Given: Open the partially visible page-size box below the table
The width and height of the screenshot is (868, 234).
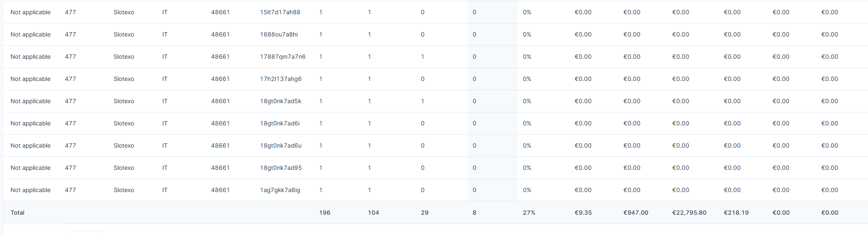Looking at the screenshot, I should pos(86,232).
